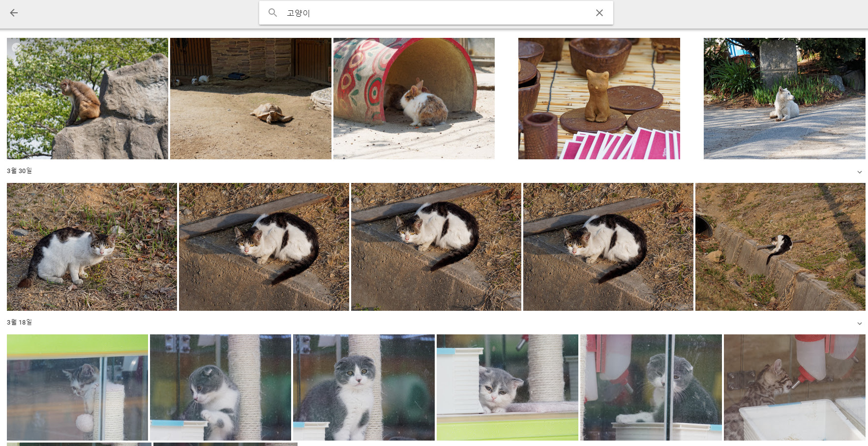Select the 3월 30일 date header
Viewport: 868px width, 446px height.
[x=19, y=171]
